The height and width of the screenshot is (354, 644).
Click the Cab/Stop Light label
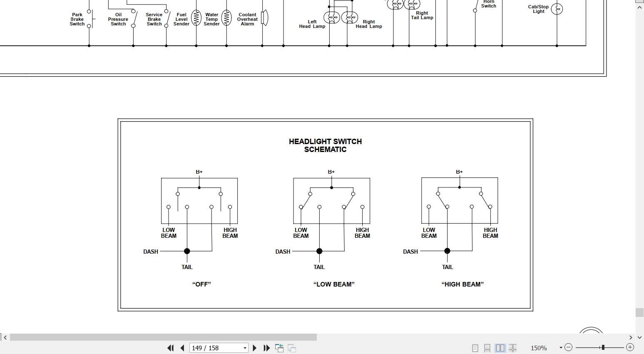tap(539, 9)
